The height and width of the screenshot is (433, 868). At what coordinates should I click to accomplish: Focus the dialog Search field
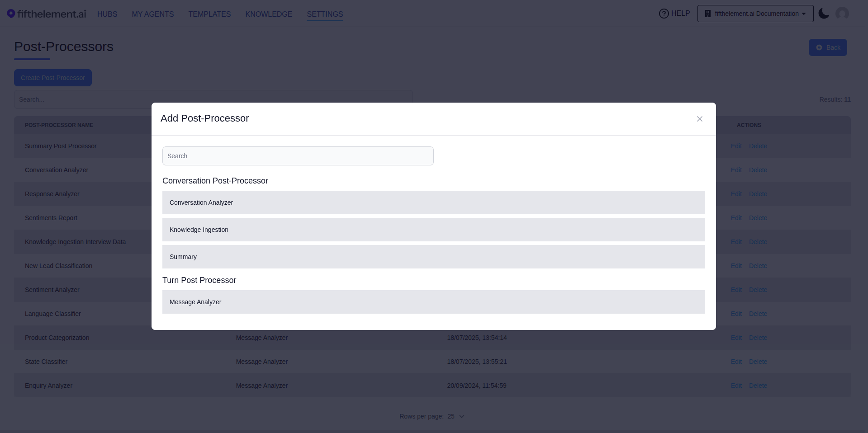298,156
